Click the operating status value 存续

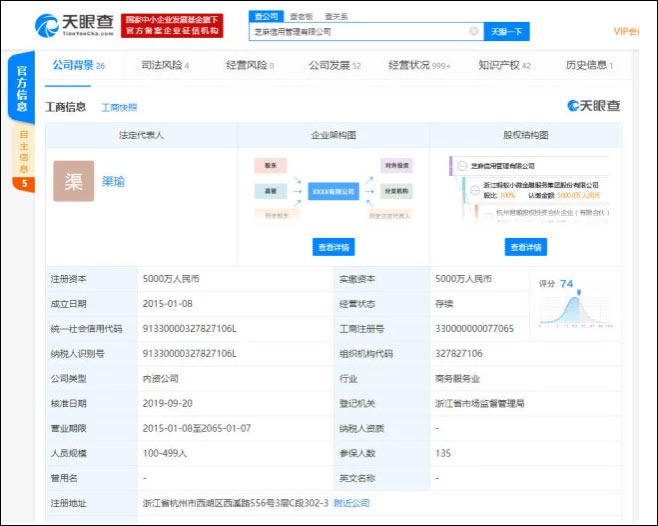pyautogui.click(x=444, y=304)
